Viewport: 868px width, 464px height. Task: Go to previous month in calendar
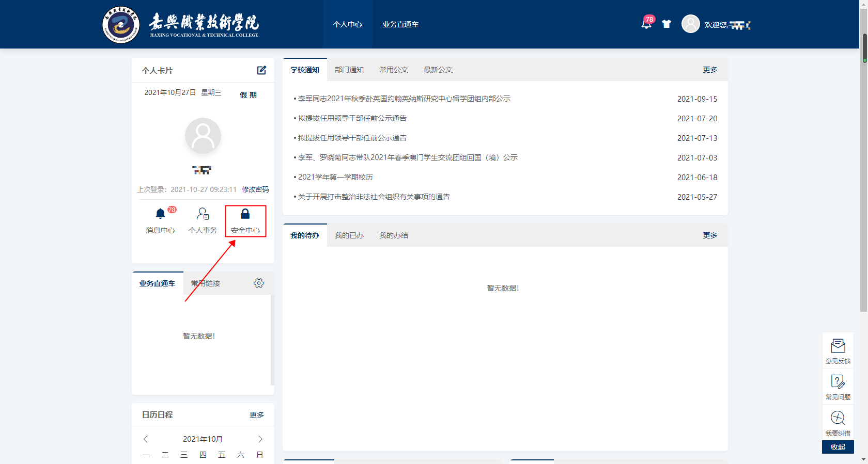coord(146,439)
